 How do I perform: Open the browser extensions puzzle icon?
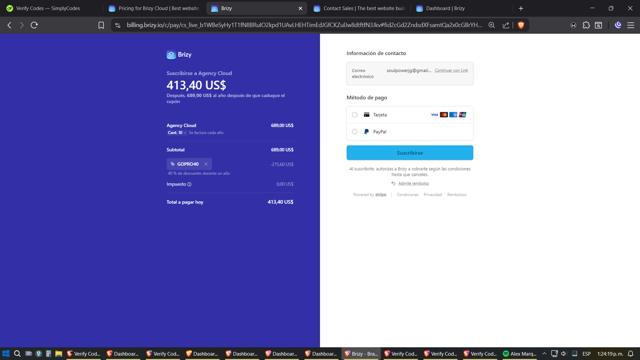click(586, 25)
